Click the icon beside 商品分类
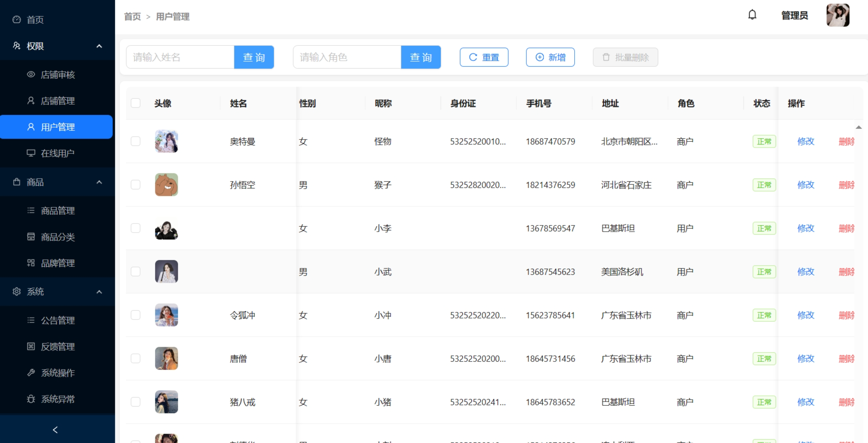Screen dimensions: 868x443 click(31, 237)
